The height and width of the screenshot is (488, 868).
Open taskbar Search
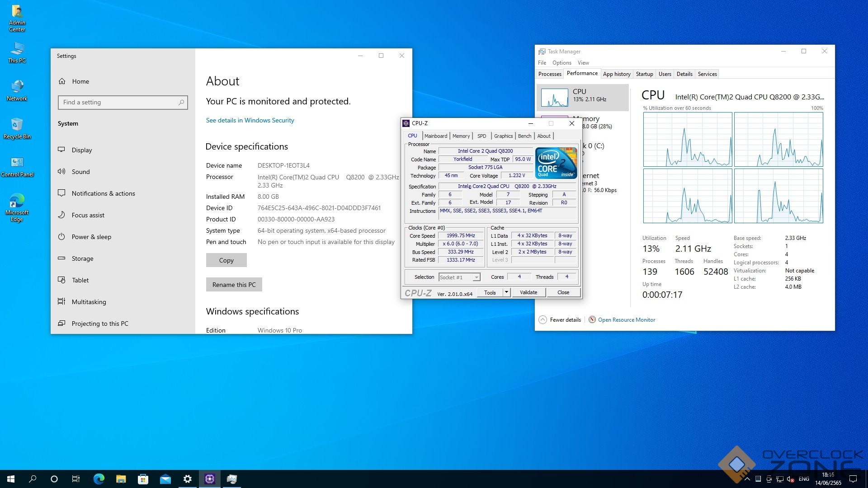click(33, 479)
